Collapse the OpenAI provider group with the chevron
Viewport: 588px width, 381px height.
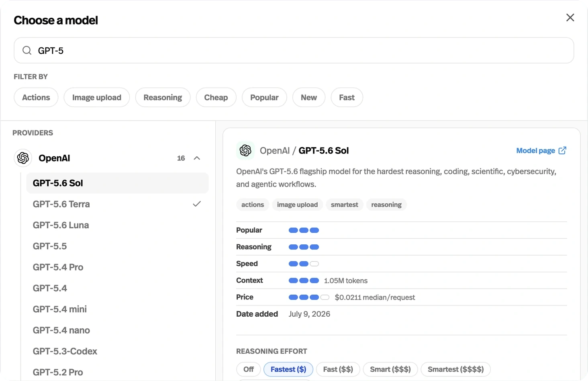tap(197, 158)
